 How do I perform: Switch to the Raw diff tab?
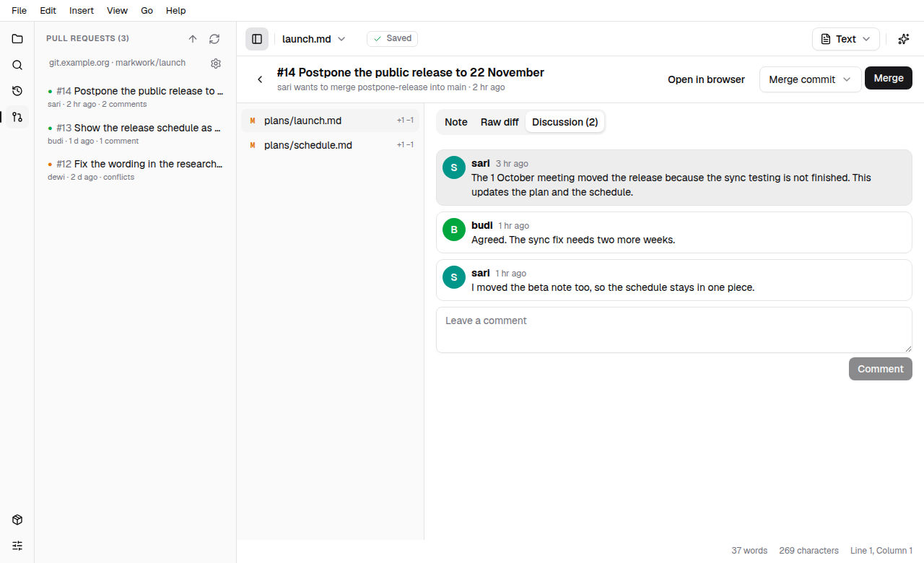(x=500, y=122)
